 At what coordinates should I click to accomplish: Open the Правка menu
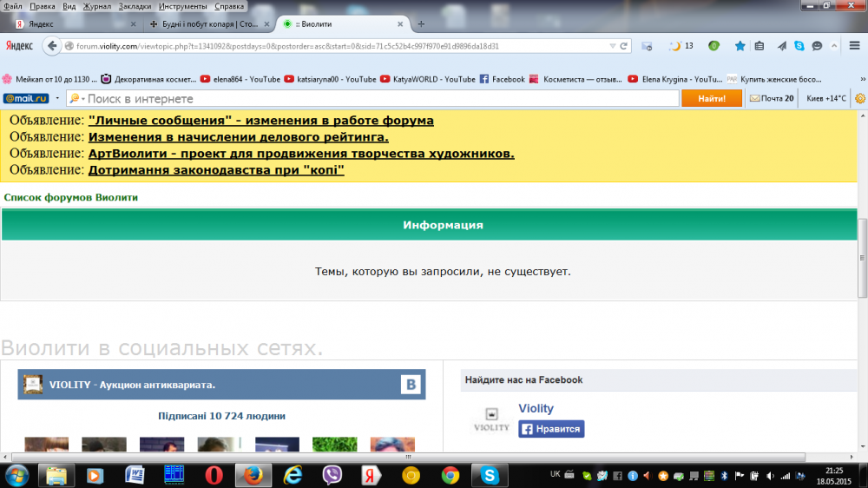point(42,6)
